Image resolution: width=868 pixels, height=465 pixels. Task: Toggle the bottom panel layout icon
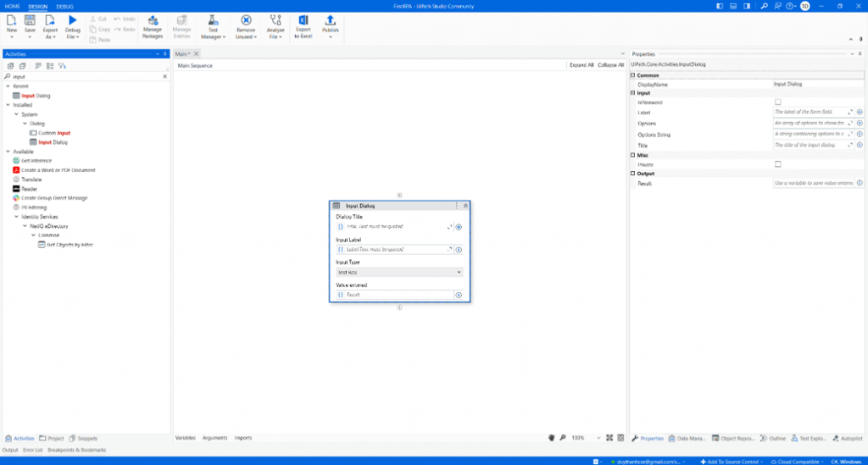[x=733, y=6]
